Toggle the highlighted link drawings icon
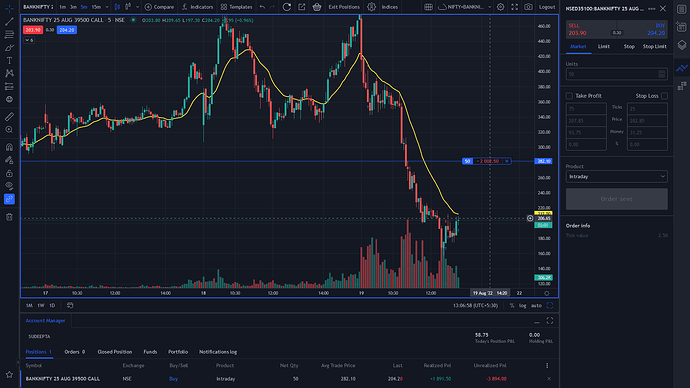This screenshot has height=388, width=690. tap(9, 199)
